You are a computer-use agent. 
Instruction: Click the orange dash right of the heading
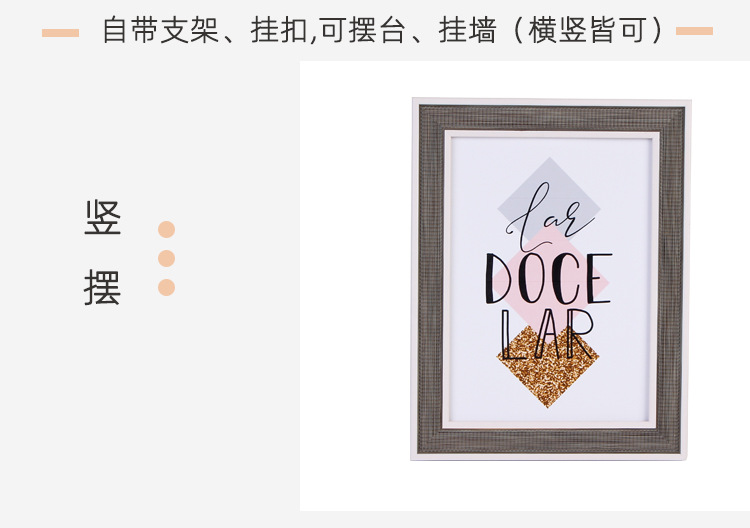coord(695,31)
